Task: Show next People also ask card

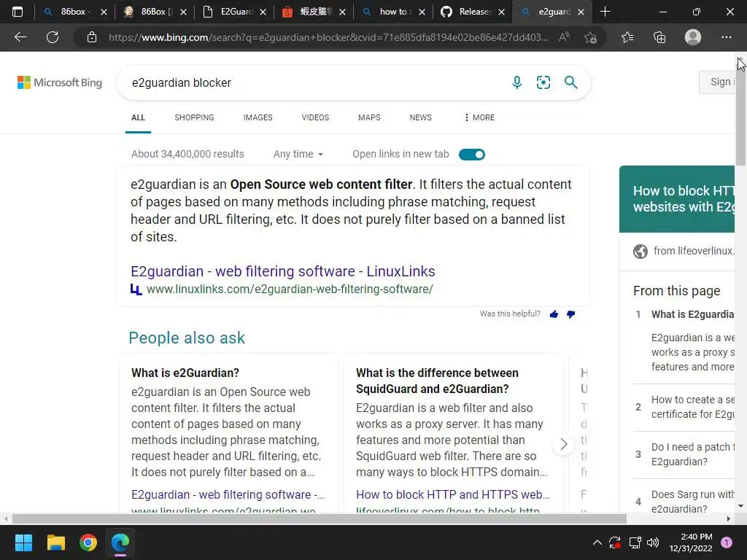Action: click(564, 444)
